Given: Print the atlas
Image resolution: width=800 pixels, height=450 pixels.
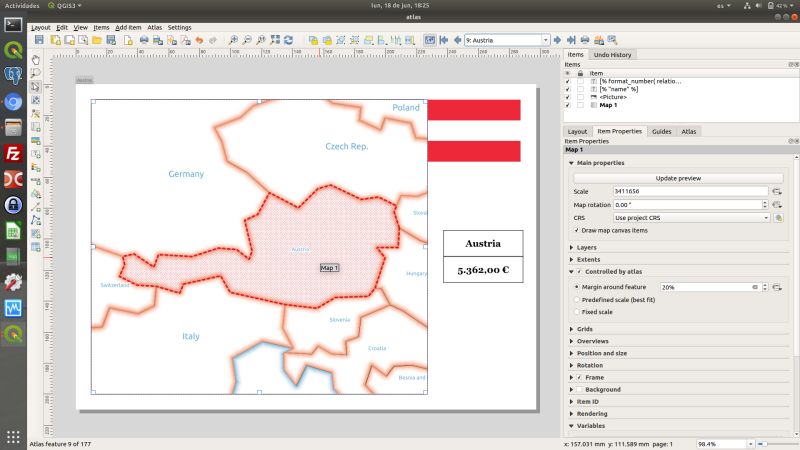Looking at the screenshot, I should 585,40.
